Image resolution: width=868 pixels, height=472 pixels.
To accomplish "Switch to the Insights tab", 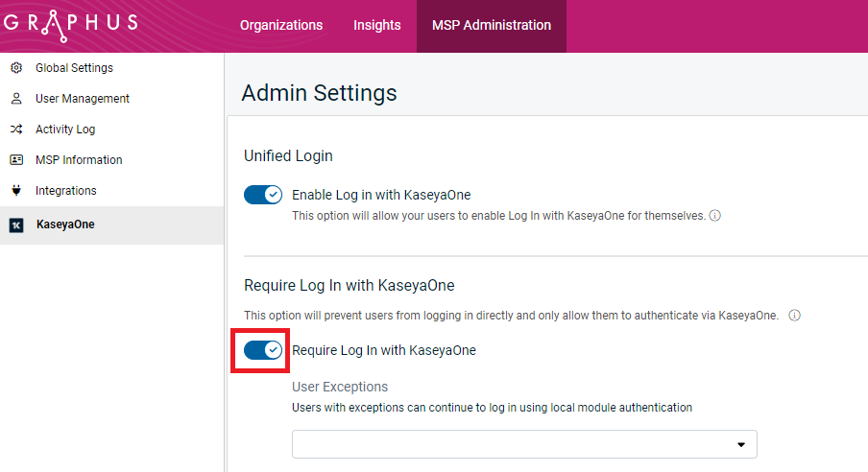I will (x=376, y=26).
